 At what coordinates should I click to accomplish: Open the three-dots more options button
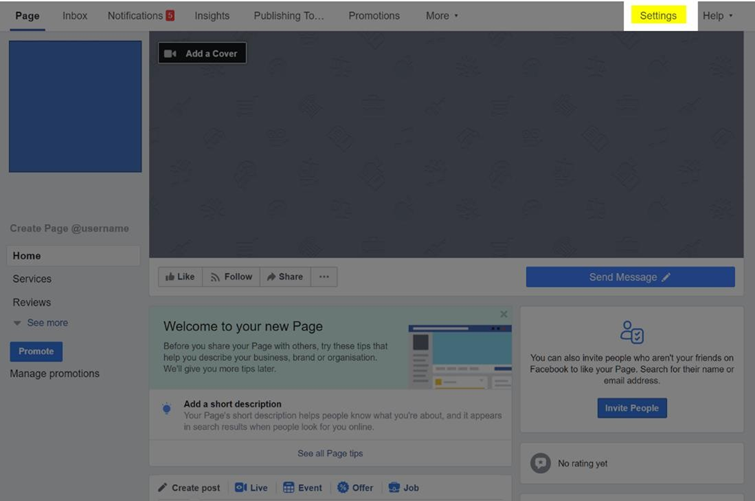pyautogui.click(x=324, y=277)
